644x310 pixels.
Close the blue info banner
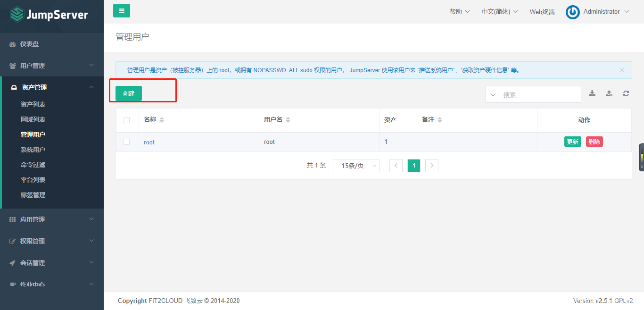(x=622, y=70)
